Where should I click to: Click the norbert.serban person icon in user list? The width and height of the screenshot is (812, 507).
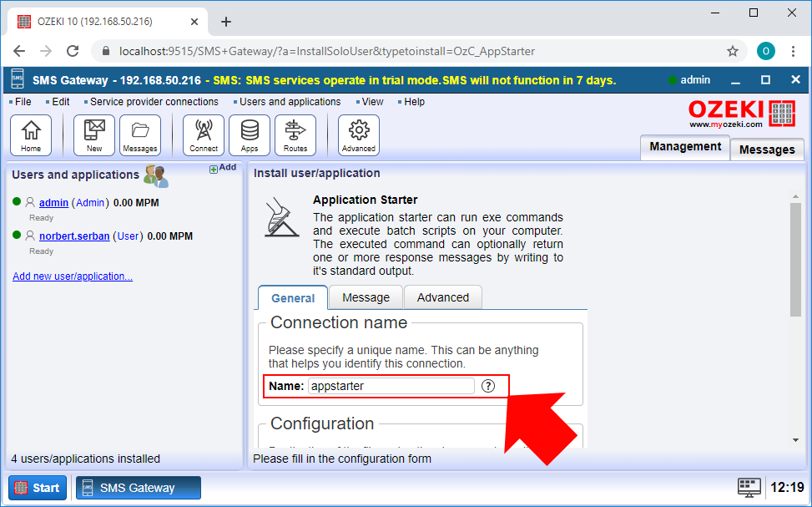(31, 236)
